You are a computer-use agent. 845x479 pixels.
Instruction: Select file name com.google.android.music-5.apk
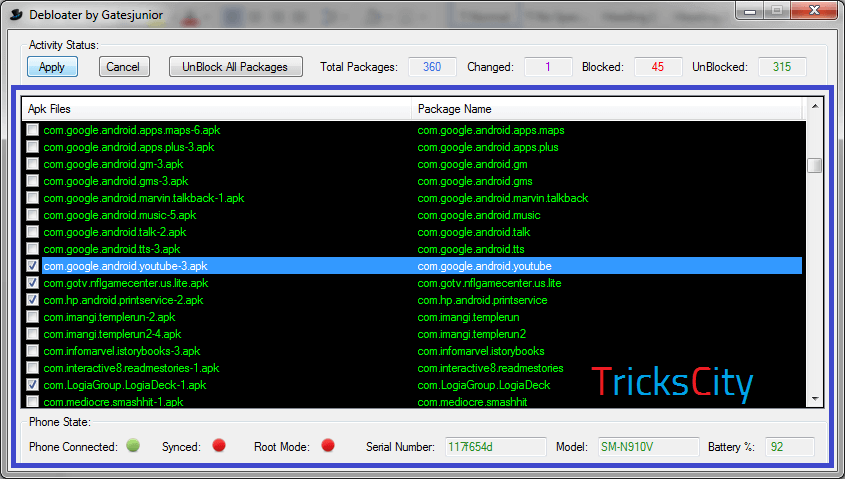point(120,215)
